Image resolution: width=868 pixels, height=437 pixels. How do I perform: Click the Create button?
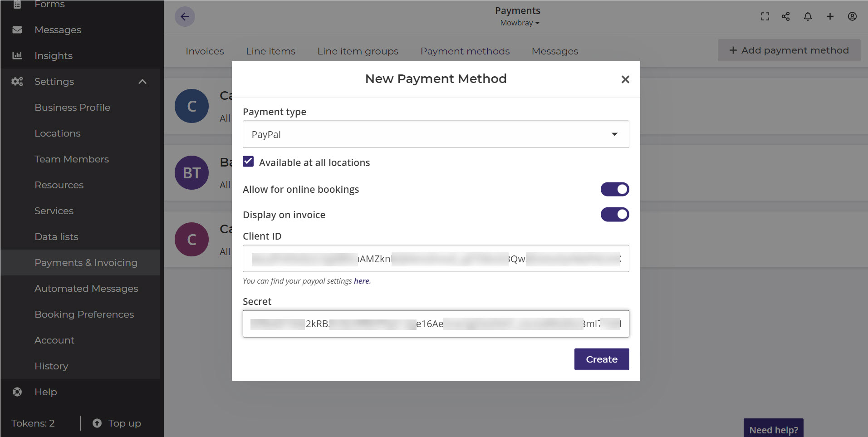point(602,359)
